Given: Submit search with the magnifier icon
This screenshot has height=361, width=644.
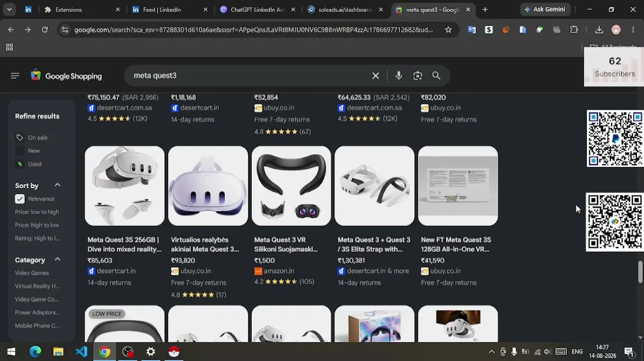Looking at the screenshot, I should (436, 76).
